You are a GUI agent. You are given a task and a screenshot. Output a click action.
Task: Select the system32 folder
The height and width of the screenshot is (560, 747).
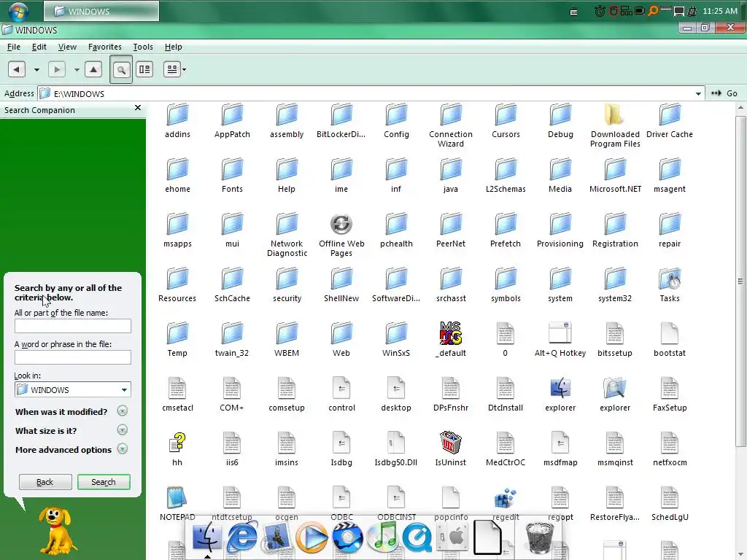pos(614,279)
